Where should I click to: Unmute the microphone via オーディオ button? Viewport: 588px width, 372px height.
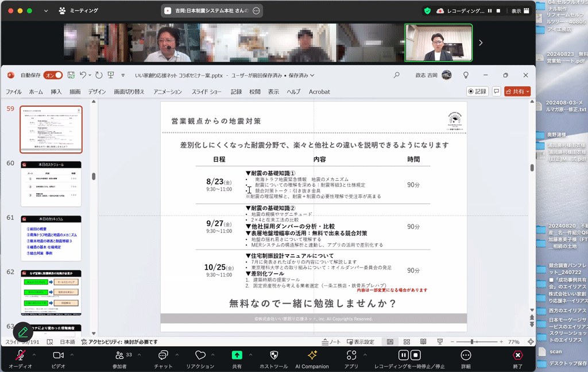20,356
